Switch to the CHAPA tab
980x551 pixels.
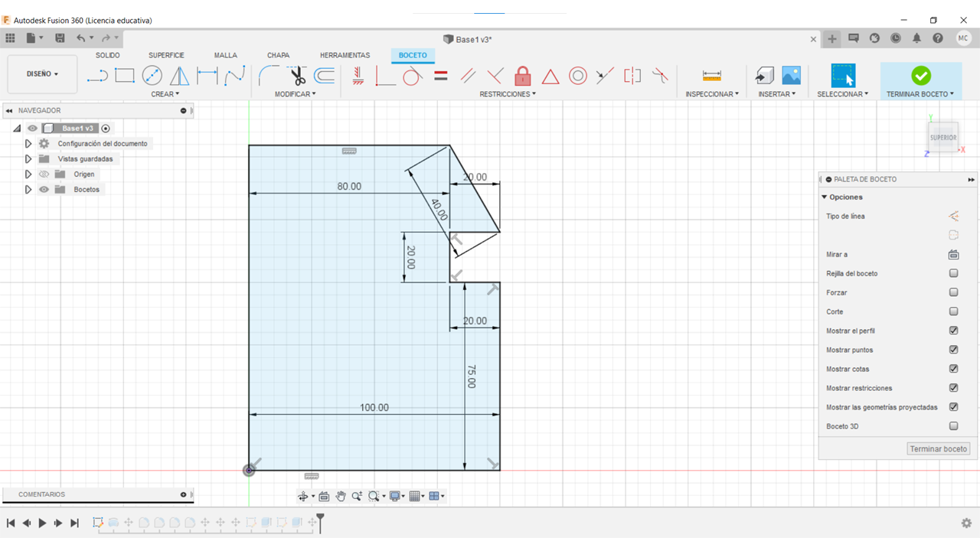point(279,55)
